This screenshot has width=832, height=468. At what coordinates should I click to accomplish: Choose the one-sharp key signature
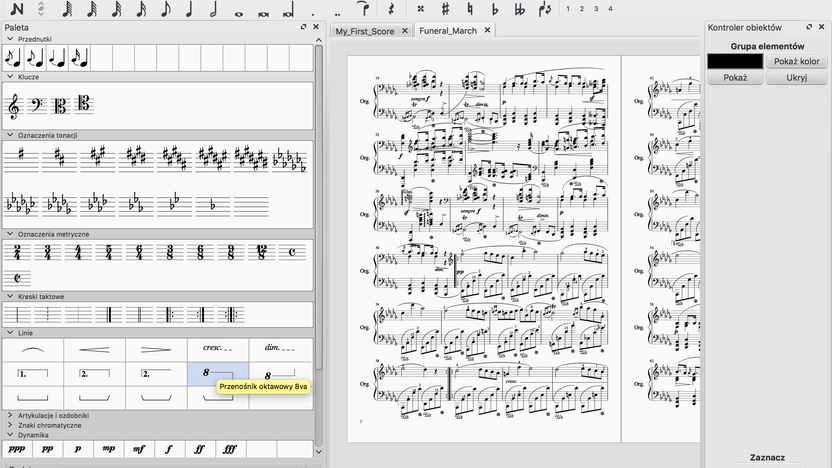[21, 159]
